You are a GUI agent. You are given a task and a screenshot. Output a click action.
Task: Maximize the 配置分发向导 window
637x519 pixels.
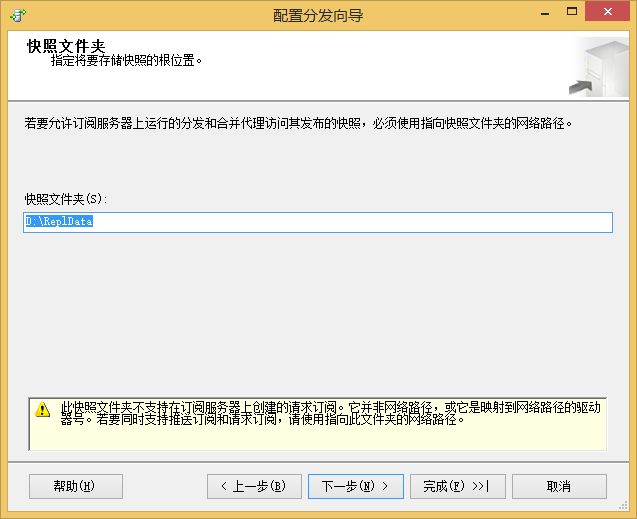[572, 12]
